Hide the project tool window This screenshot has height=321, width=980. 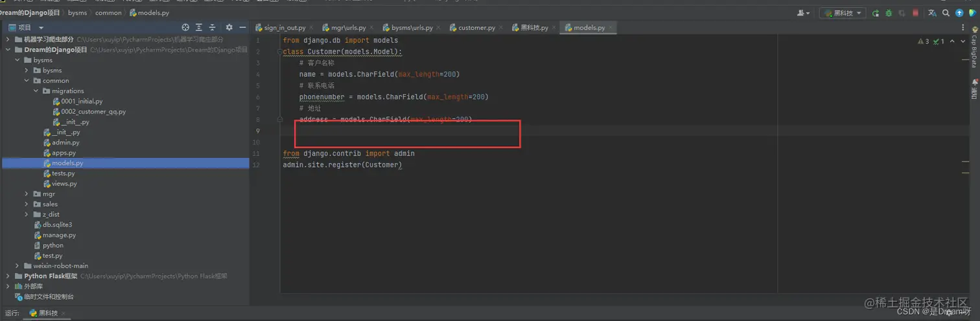(x=242, y=27)
